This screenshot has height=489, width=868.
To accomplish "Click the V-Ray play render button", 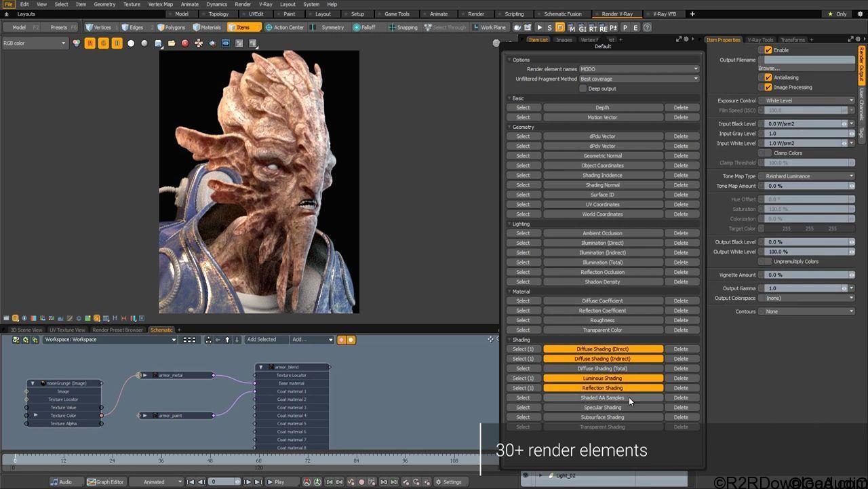I will click(539, 27).
